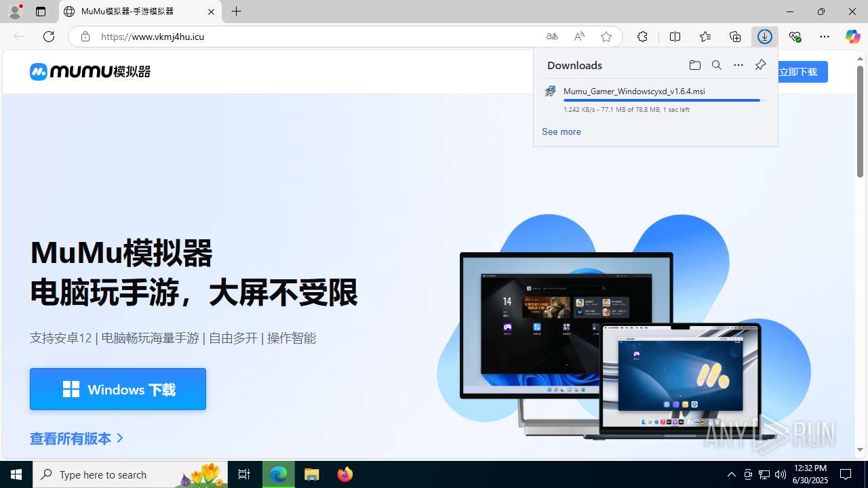Open tab actions menu icon
Image resolution: width=868 pixels, height=488 pixels.
coord(41,12)
